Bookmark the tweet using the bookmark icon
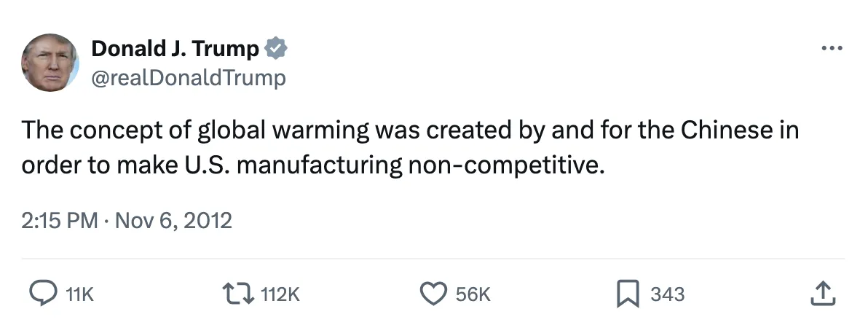868x325 pixels. 627,294
